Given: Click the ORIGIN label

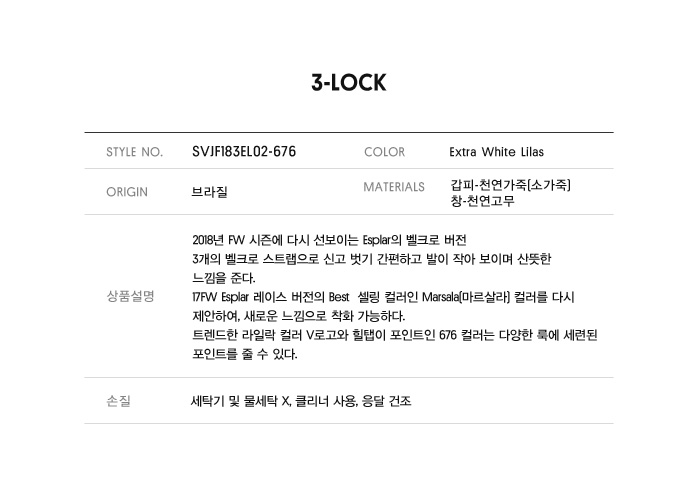Looking at the screenshot, I should click(127, 192).
